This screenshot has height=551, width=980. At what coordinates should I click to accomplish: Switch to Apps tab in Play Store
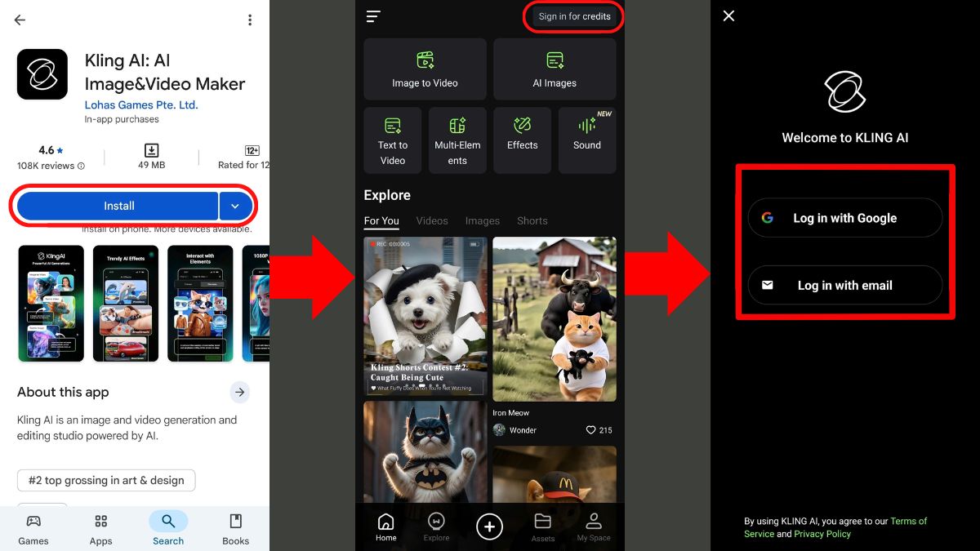click(x=101, y=529)
